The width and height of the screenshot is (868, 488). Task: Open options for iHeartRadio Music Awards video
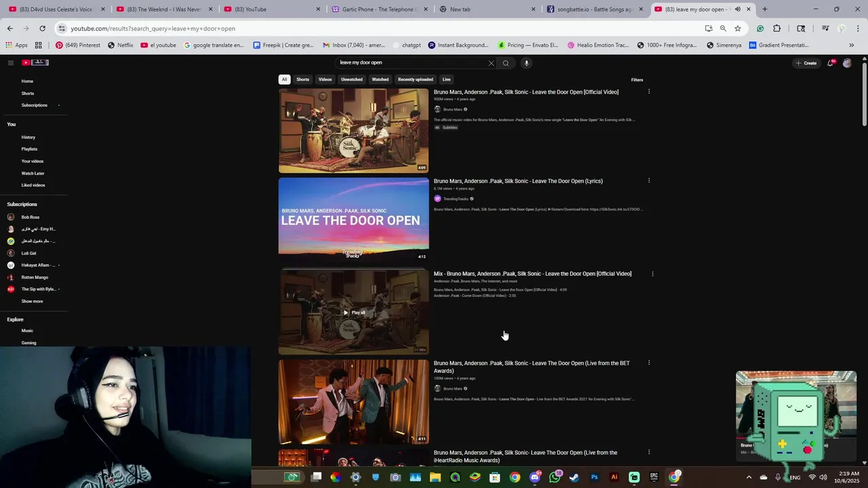[649, 452]
